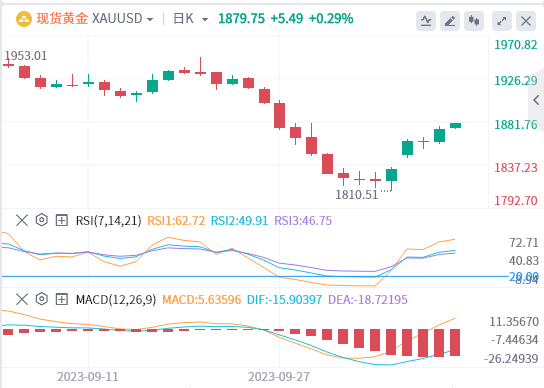Click the MACD(12,26,9) label
This screenshot has width=544, height=388.
(x=116, y=300)
